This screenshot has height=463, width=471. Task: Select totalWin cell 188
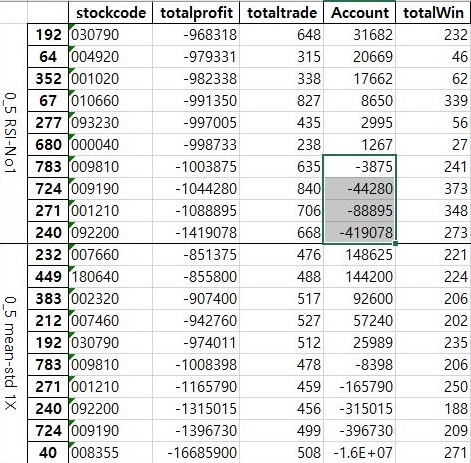[433, 409]
